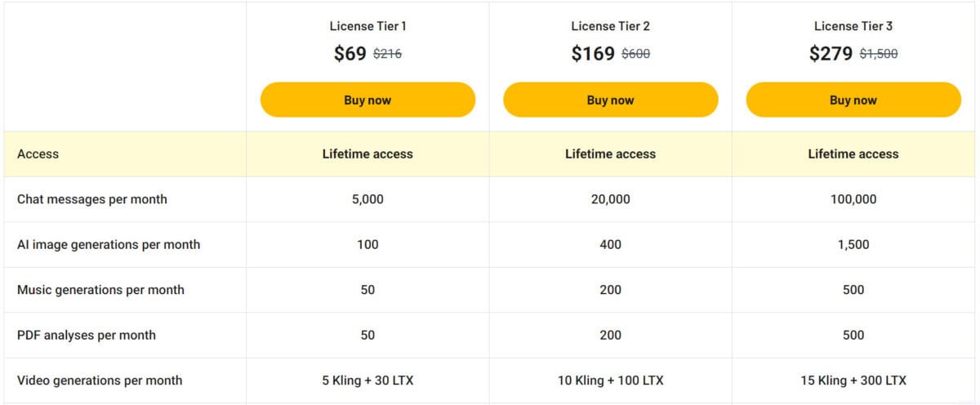Click the Chat messages per month label
Image resolution: width=980 pixels, height=405 pixels.
[92, 199]
